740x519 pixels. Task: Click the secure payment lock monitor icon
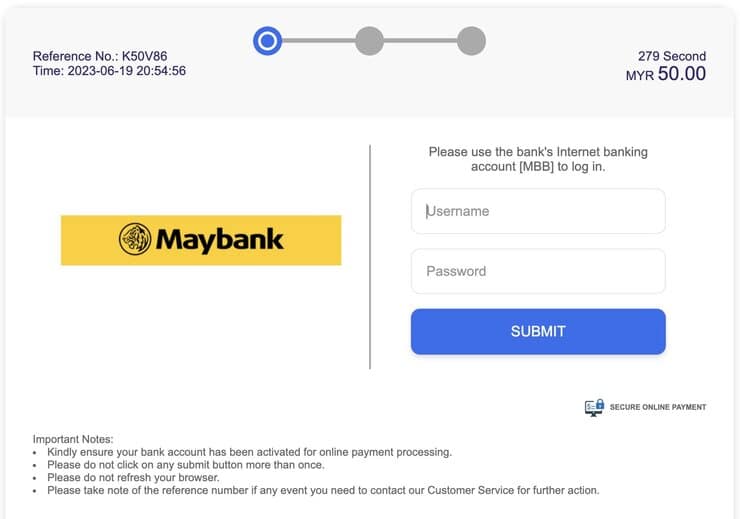594,407
